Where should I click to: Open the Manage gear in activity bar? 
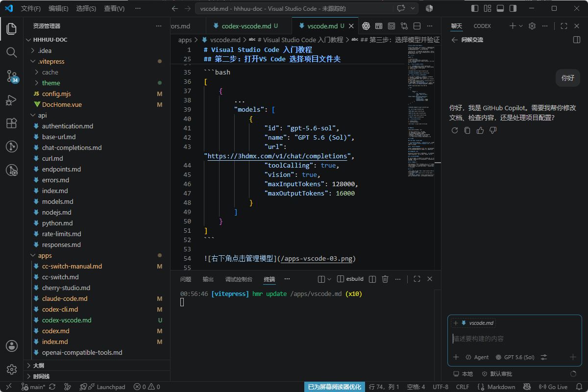click(x=12, y=369)
